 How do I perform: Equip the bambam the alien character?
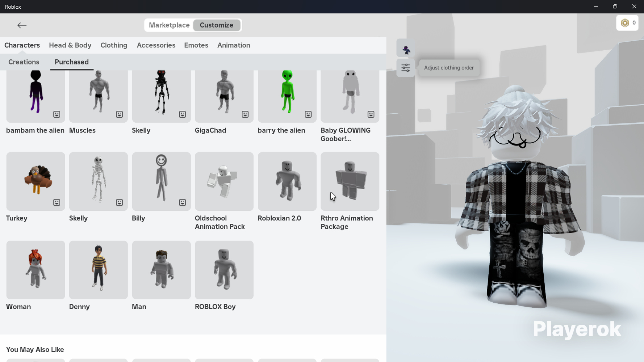click(x=35, y=96)
